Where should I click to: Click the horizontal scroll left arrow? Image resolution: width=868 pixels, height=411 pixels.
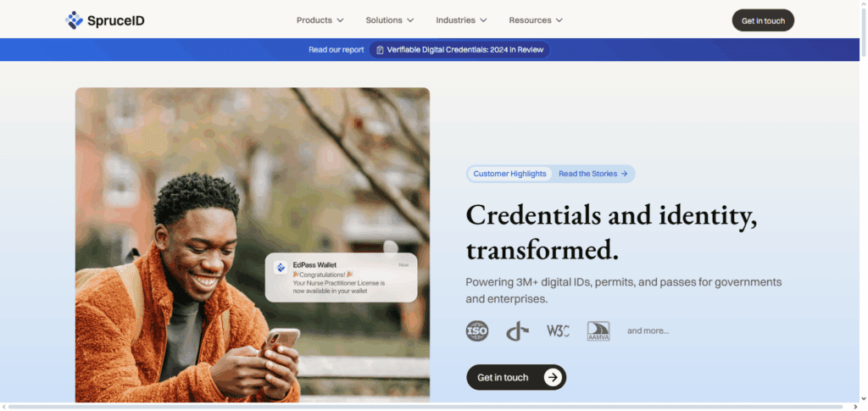3,407
